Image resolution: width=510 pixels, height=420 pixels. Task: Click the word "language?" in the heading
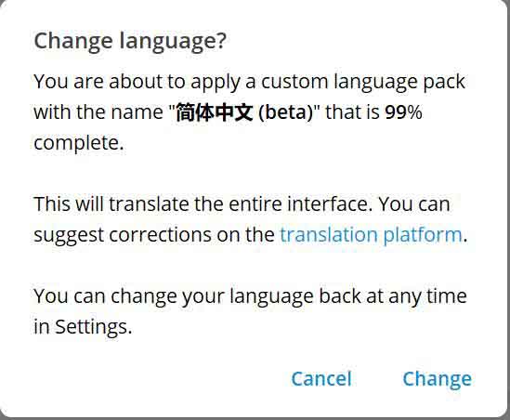point(173,43)
